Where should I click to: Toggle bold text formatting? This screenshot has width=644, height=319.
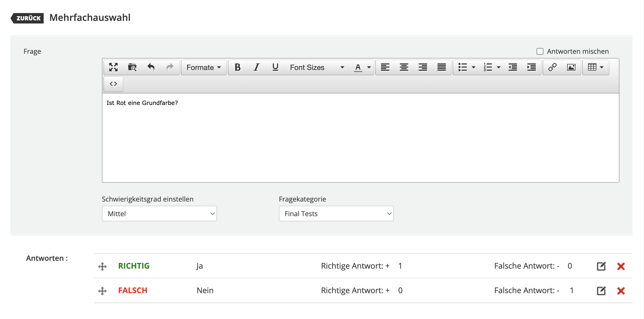[237, 67]
